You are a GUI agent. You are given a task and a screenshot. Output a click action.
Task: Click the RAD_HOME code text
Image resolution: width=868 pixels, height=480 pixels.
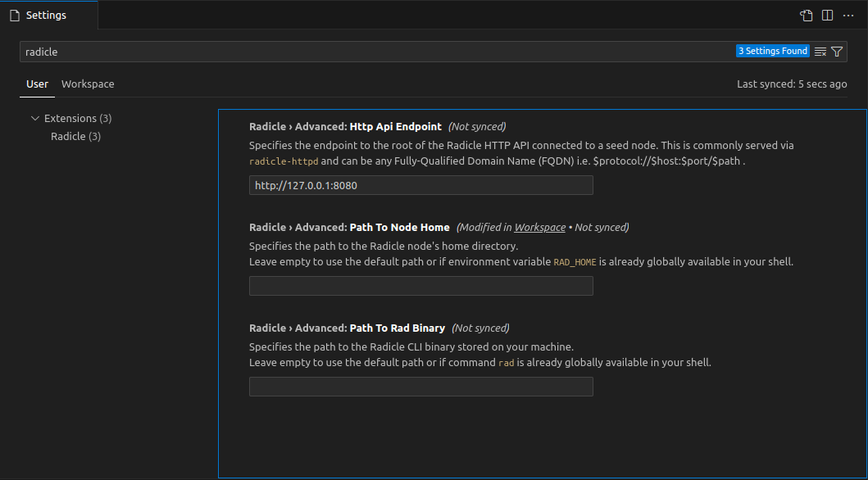point(575,262)
